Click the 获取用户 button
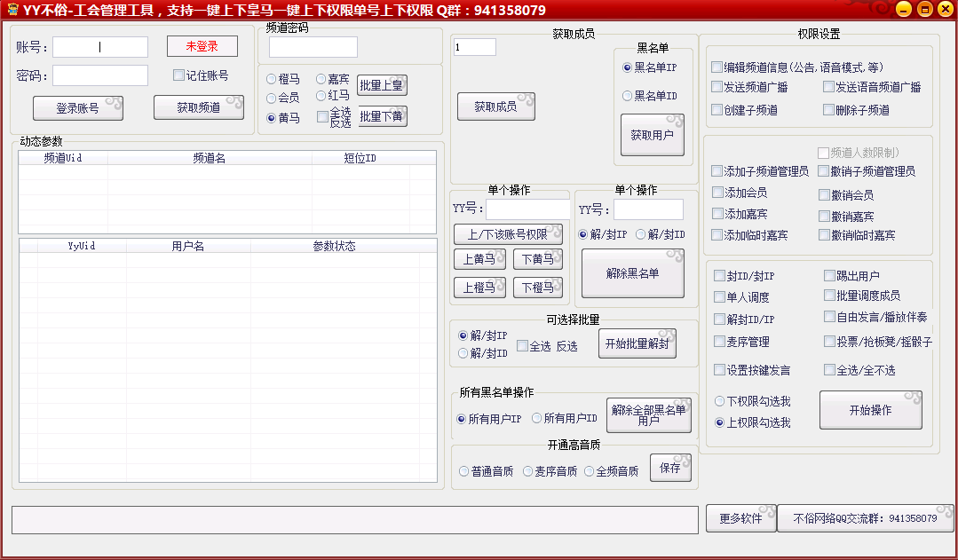Screen dimensions: 958x560 [652, 135]
